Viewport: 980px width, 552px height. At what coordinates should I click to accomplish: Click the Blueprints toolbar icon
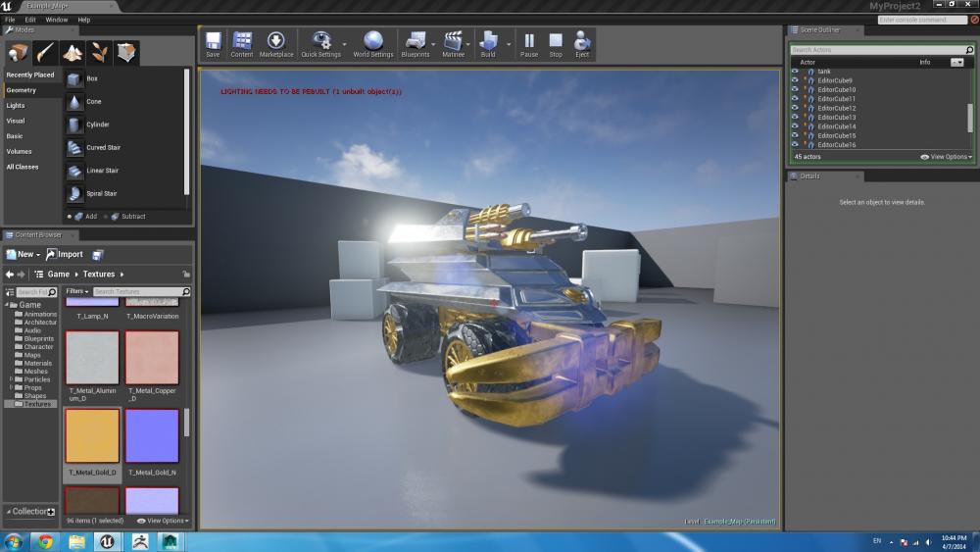[x=416, y=44]
